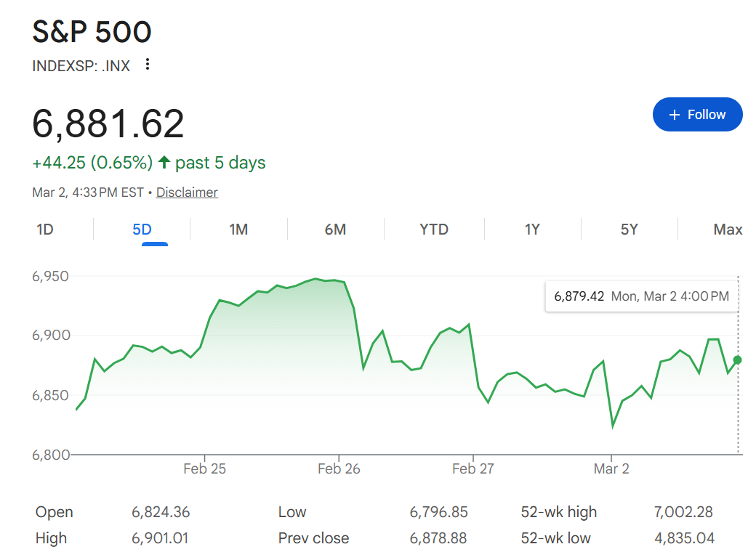
Task: Open the Disclaimer link
Action: [x=187, y=192]
